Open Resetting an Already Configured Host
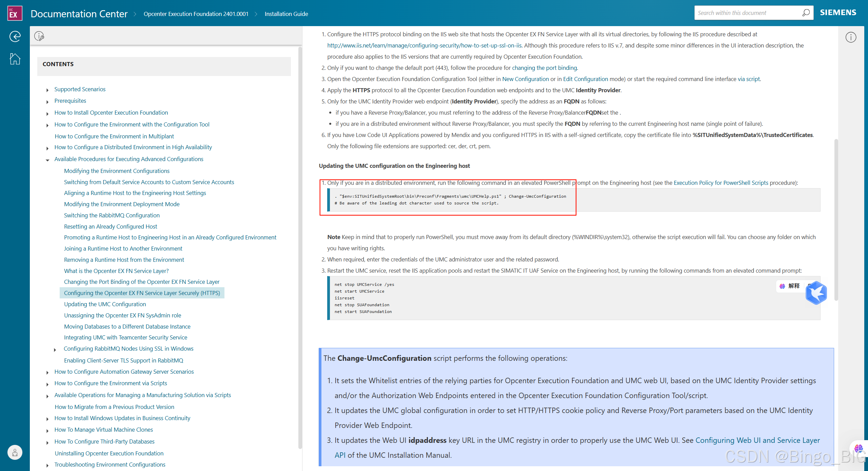This screenshot has height=471, width=868. click(x=111, y=226)
